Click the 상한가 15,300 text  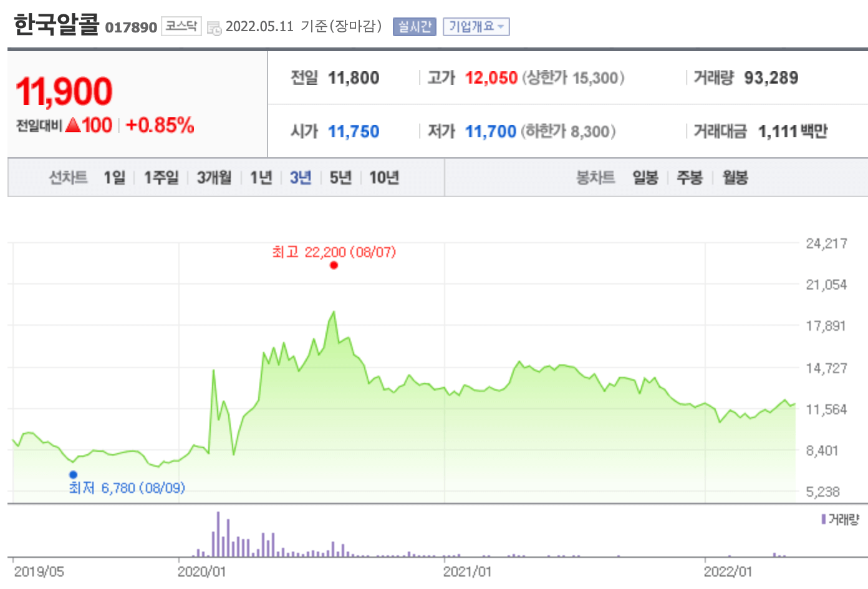click(573, 78)
